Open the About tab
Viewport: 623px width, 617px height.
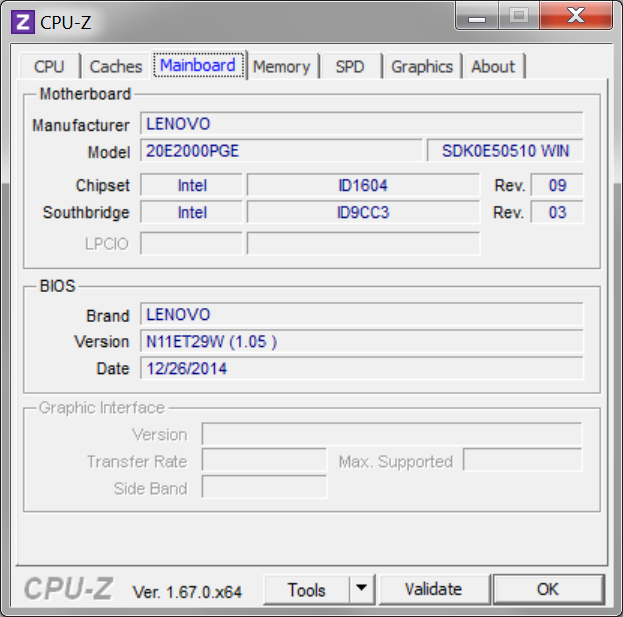(x=493, y=67)
